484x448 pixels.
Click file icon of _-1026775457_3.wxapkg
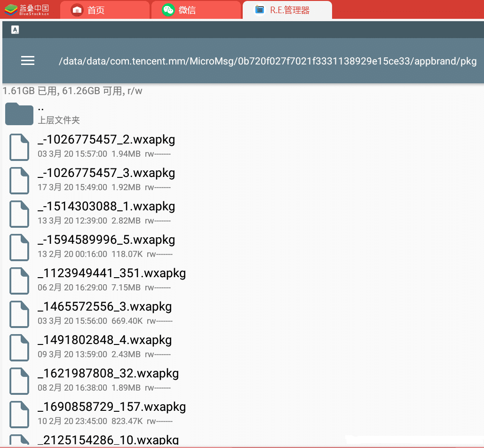tap(19, 181)
